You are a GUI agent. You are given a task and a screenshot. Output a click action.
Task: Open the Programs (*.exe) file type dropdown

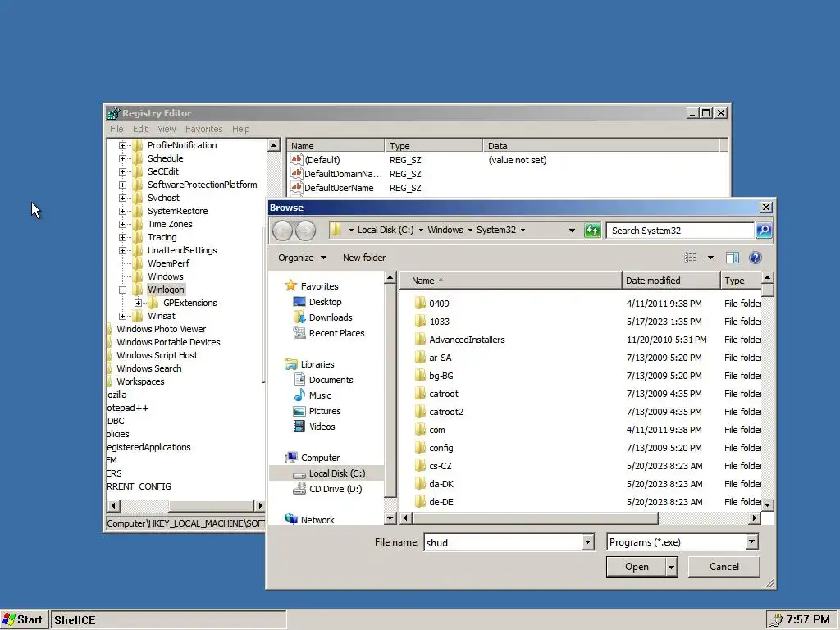pyautogui.click(x=752, y=542)
